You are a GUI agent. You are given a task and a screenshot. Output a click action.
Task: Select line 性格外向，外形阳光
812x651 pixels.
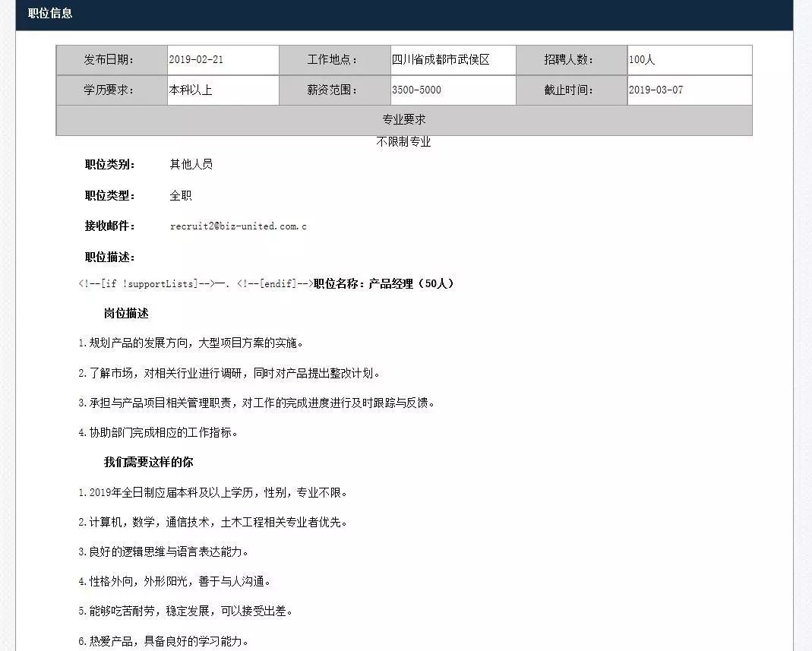click(175, 582)
